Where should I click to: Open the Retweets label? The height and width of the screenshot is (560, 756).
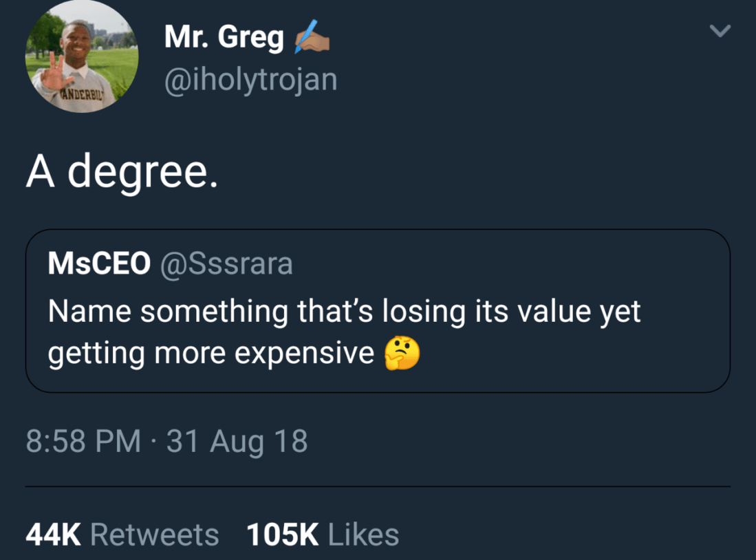pyautogui.click(x=155, y=535)
